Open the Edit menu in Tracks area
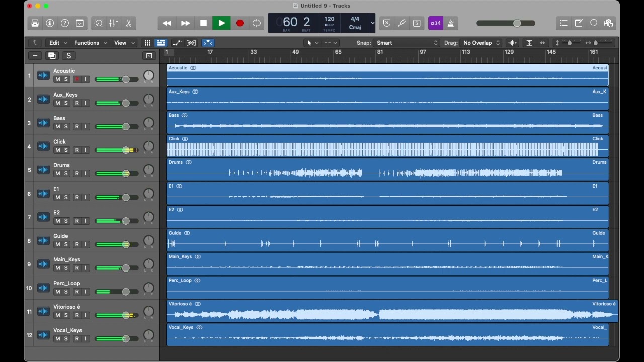The height and width of the screenshot is (362, 644). click(x=57, y=43)
